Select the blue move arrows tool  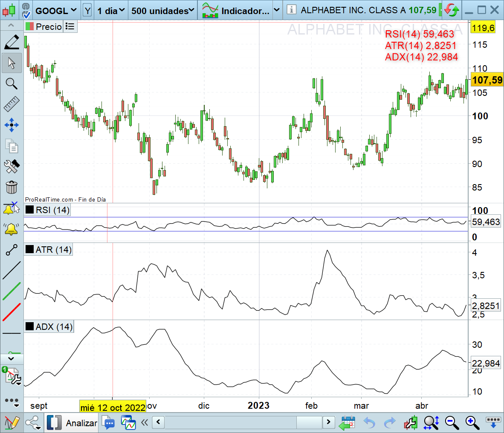pyautogui.click(x=12, y=125)
